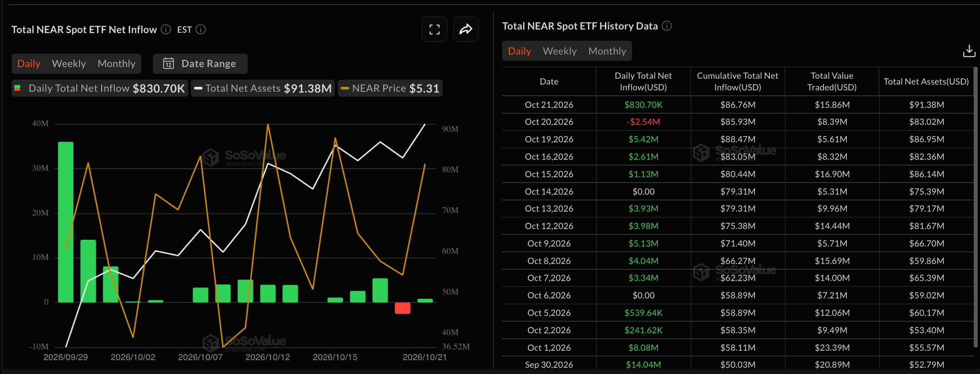
Task: Click the $3.93M inflow for Oct 13
Action: (x=643, y=208)
